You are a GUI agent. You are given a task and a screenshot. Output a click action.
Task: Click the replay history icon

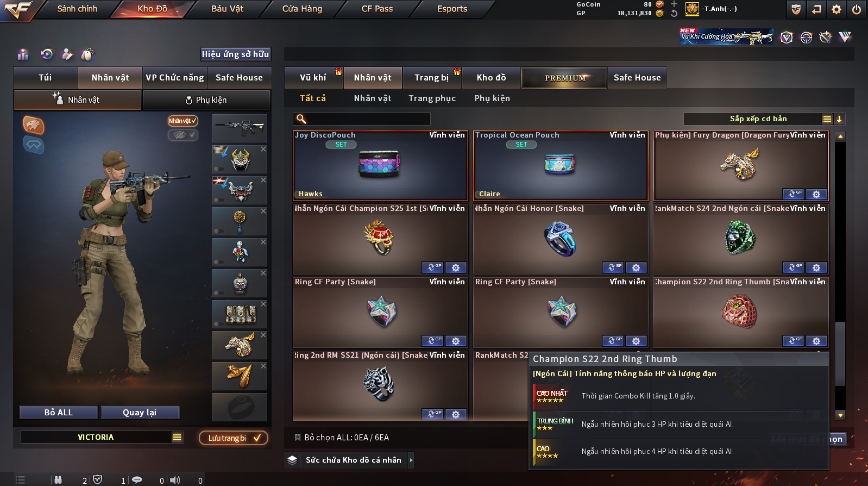tap(47, 54)
